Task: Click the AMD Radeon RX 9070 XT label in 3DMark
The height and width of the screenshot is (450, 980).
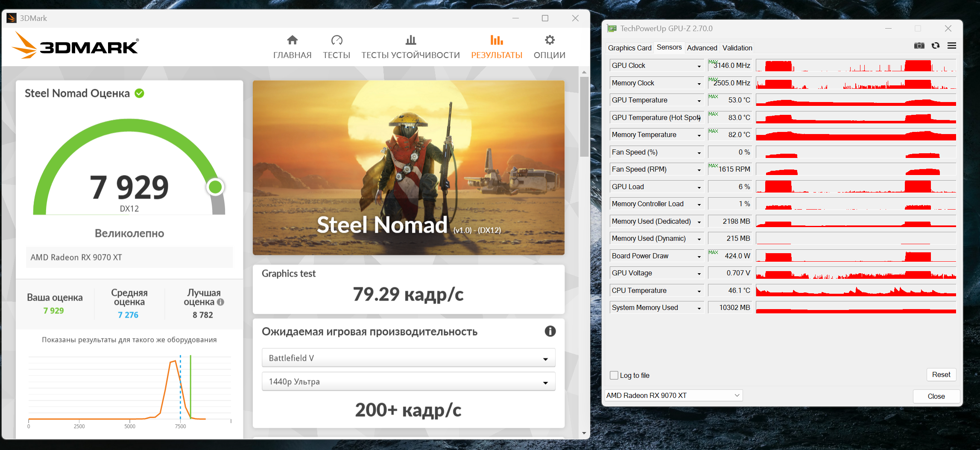Action: click(x=129, y=257)
